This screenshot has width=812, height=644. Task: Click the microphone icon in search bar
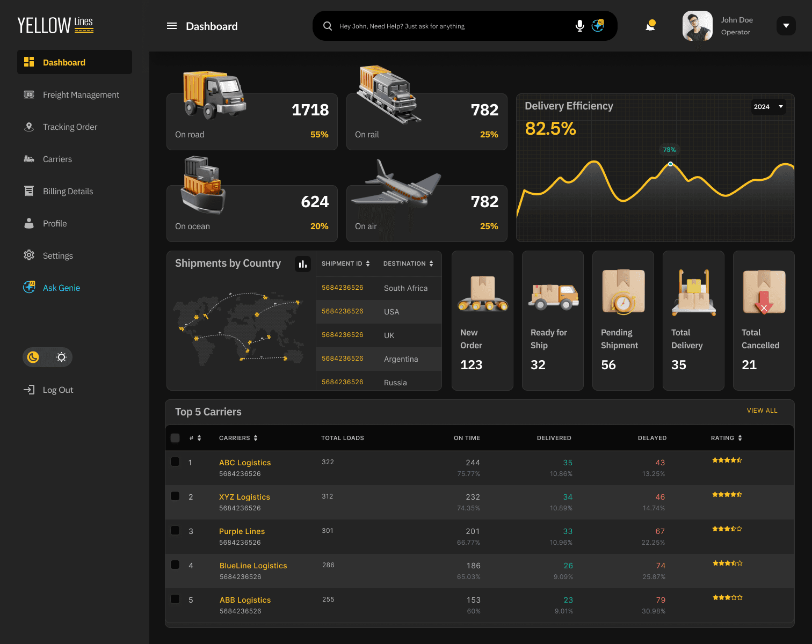pyautogui.click(x=579, y=26)
